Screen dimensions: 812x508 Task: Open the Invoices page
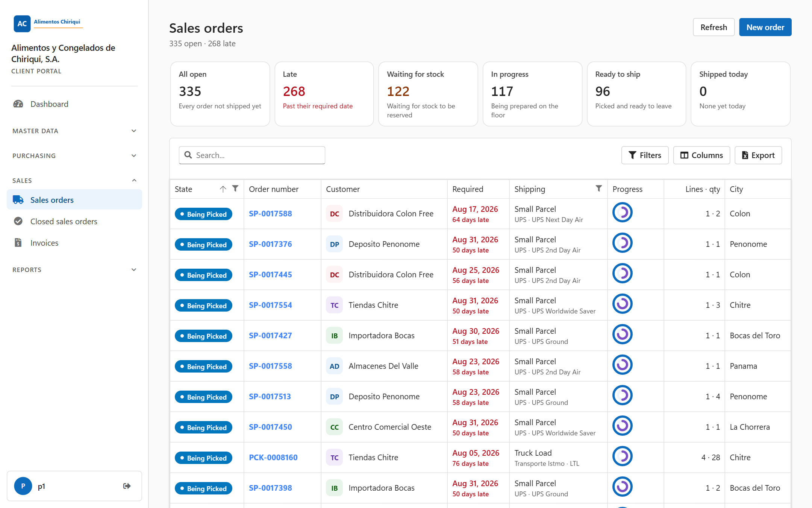pos(74,243)
